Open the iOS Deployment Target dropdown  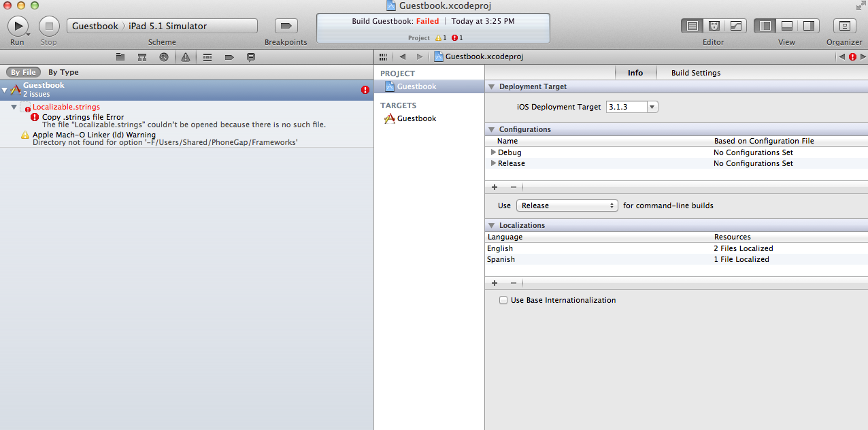tap(652, 107)
